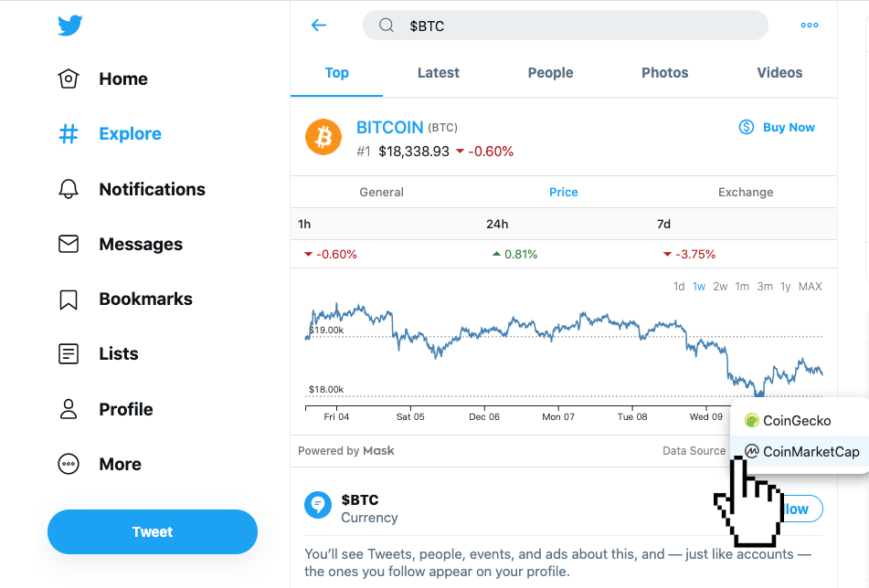Select the 1y chart range
Image resolution: width=869 pixels, height=588 pixels.
(x=785, y=287)
